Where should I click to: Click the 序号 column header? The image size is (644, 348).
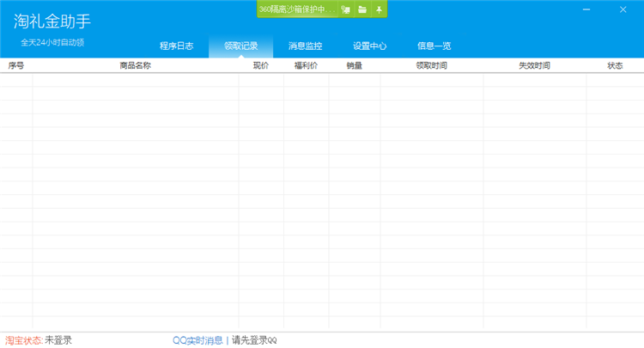(x=16, y=66)
